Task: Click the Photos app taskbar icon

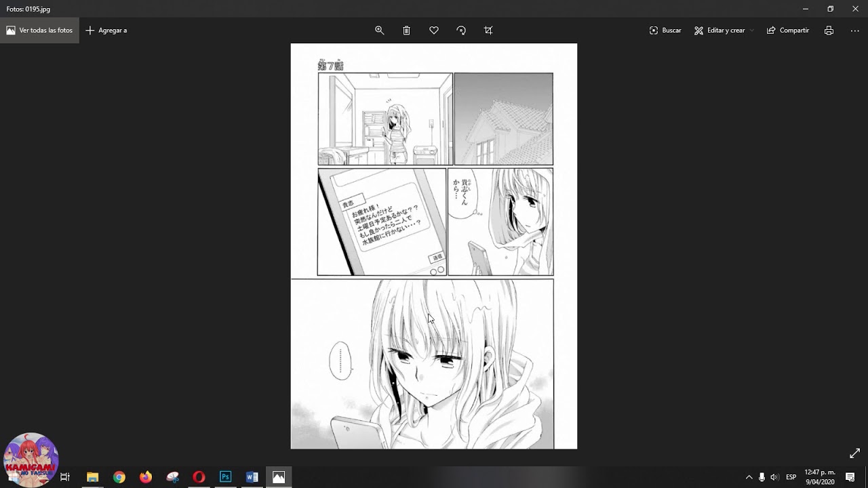Action: coord(278,477)
